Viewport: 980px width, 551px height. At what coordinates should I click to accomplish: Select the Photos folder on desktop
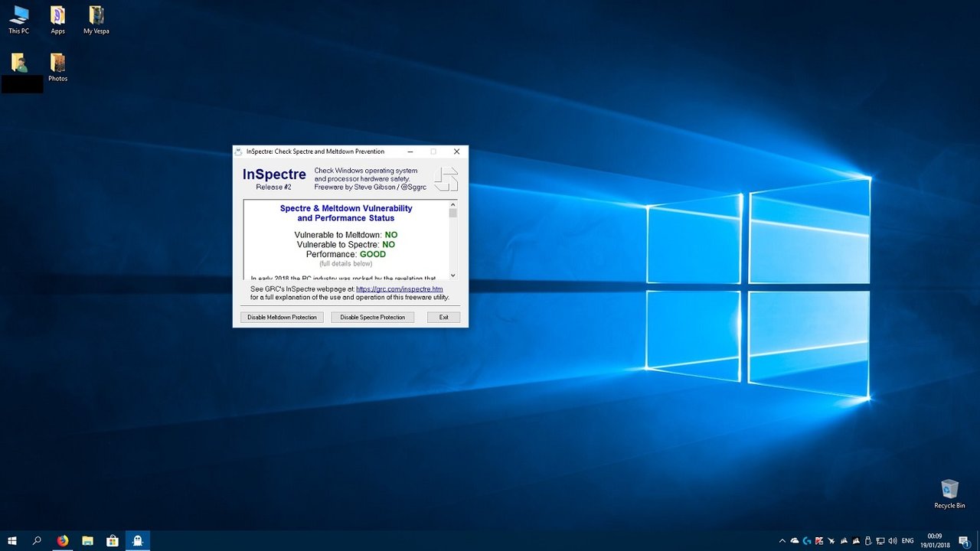coord(57,68)
